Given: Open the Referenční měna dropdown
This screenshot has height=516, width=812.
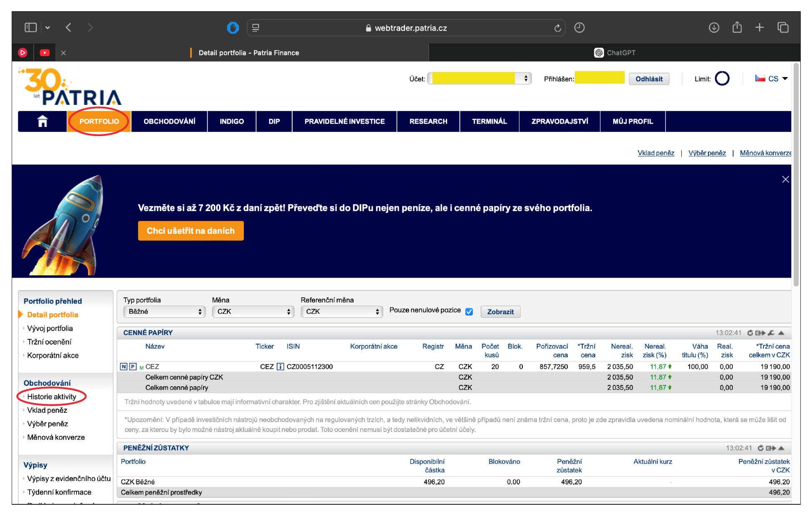Looking at the screenshot, I should tap(342, 312).
